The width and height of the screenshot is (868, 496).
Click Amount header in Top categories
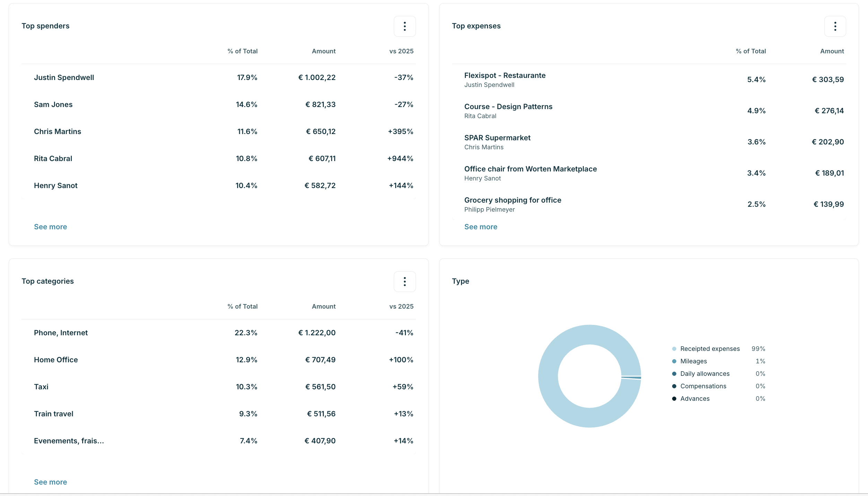coord(324,307)
